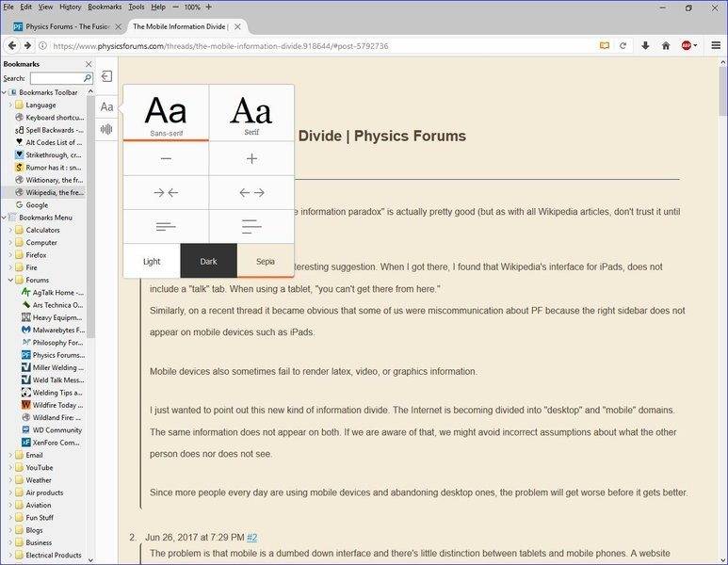Open the Edit menu

26,7
